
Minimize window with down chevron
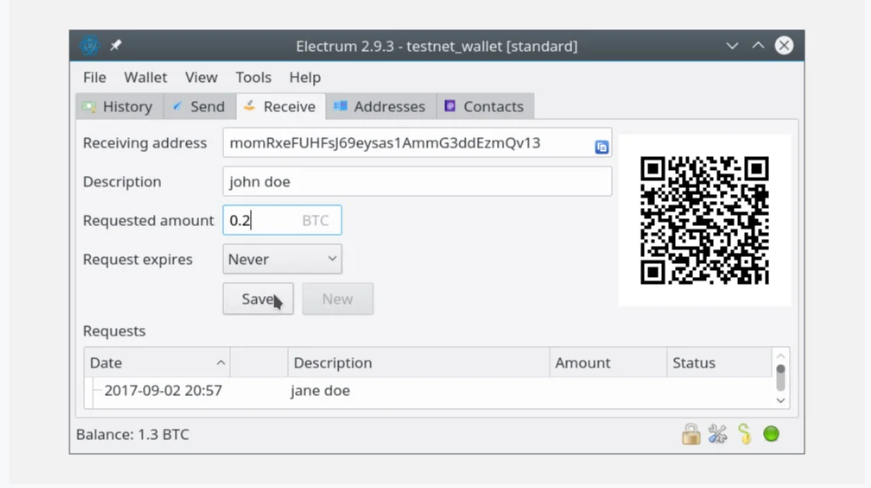732,46
